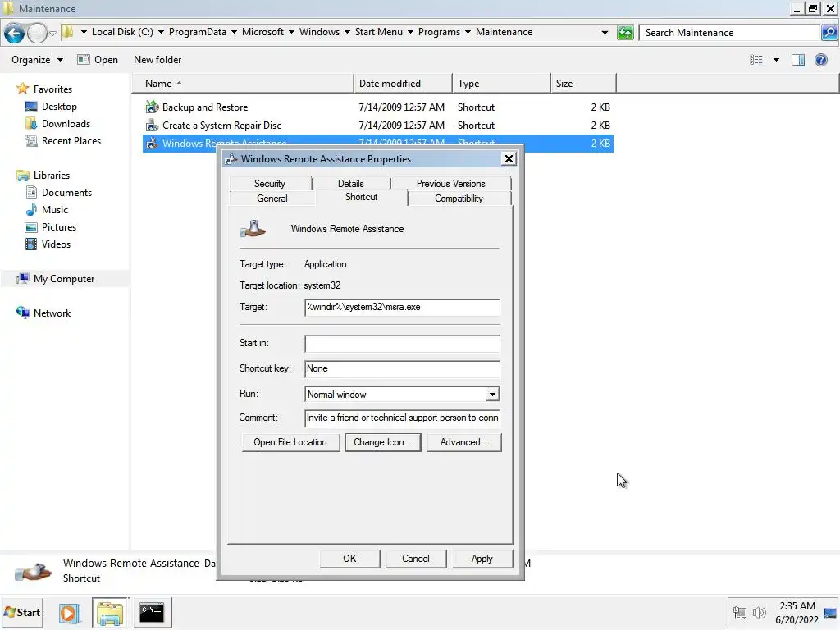Click the search magnifier icon
The width and height of the screenshot is (840, 630).
pos(829,33)
